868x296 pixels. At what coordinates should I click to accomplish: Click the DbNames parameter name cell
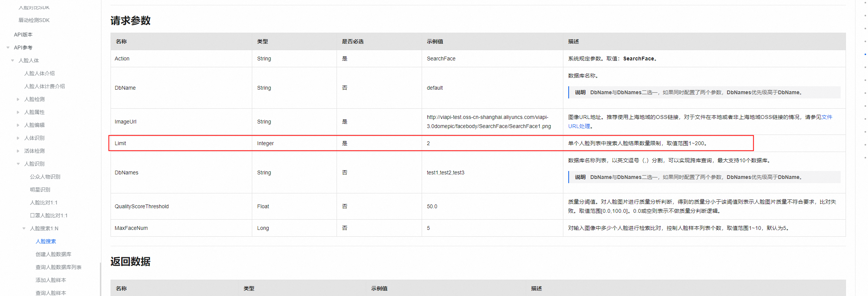[x=126, y=173]
